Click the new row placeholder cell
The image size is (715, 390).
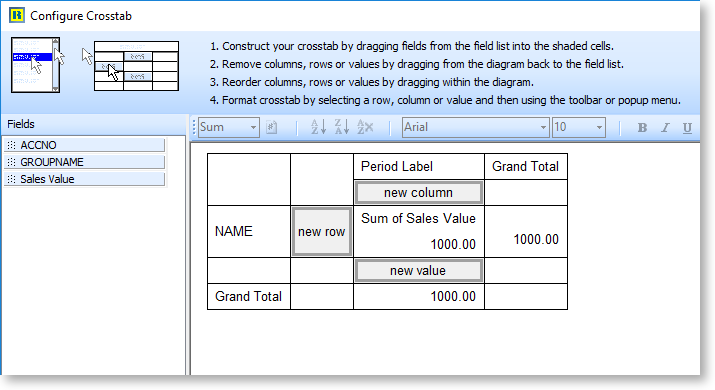click(x=321, y=232)
